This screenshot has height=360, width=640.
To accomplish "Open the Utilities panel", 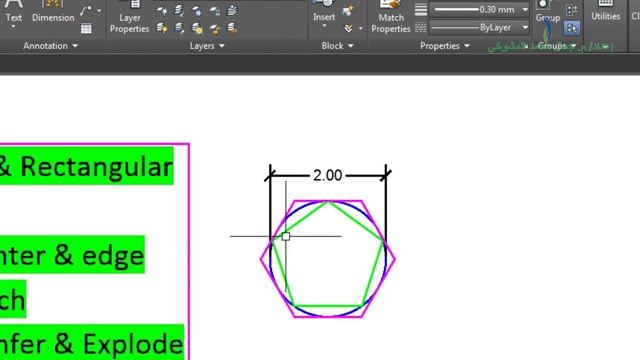I will coord(605,11).
